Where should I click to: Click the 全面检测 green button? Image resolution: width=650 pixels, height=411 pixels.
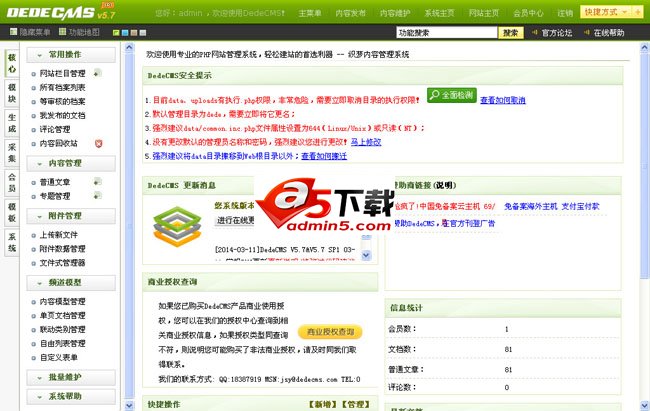click(451, 95)
